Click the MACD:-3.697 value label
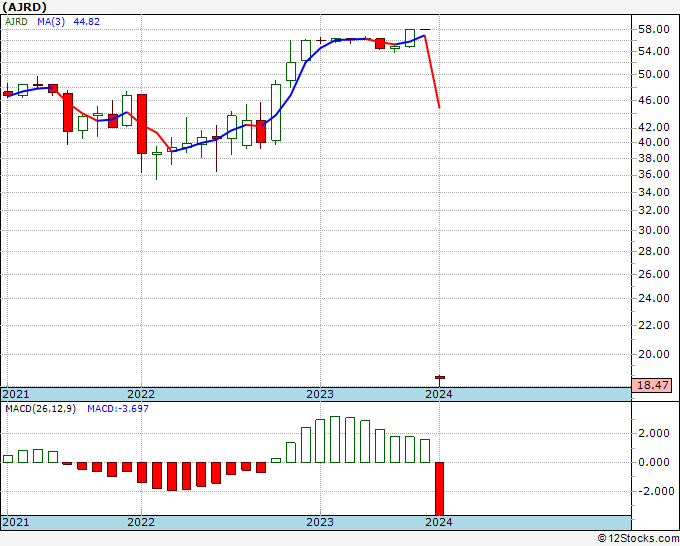Viewport: 680px width, 546px height. 118,409
